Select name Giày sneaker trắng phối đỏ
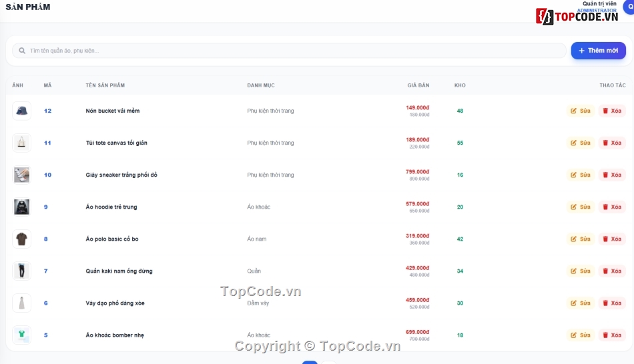The image size is (634, 364). click(121, 175)
